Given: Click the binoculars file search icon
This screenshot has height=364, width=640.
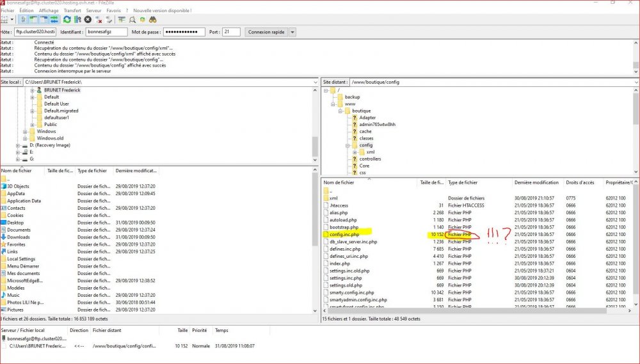Looking at the screenshot, I should point(153,20).
